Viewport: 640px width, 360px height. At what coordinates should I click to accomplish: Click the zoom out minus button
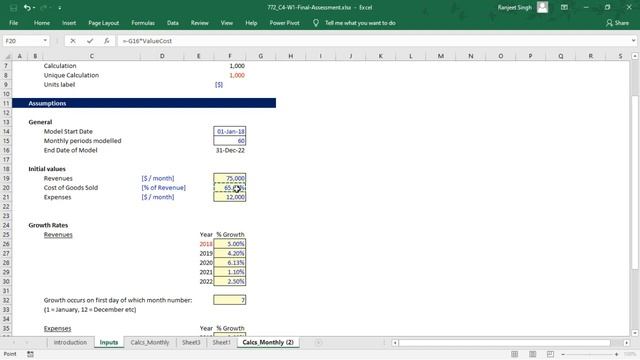[x=563, y=354]
